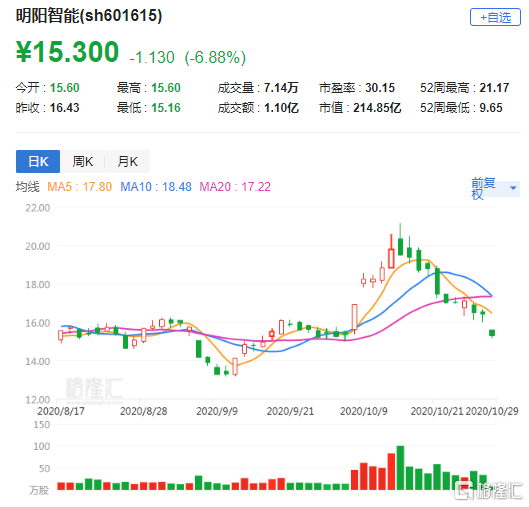529x507 pixels.
Task: Open the 前复权 adjustment dropdown
Action: pyautogui.click(x=495, y=188)
